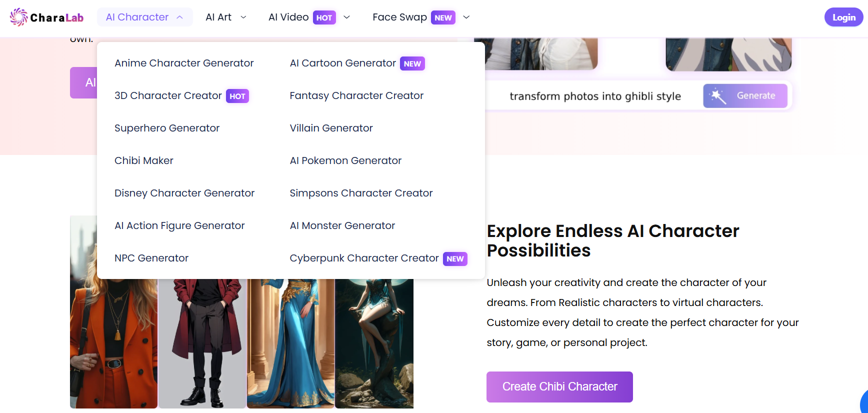Go to AI Pokemon Generator

[x=345, y=160]
